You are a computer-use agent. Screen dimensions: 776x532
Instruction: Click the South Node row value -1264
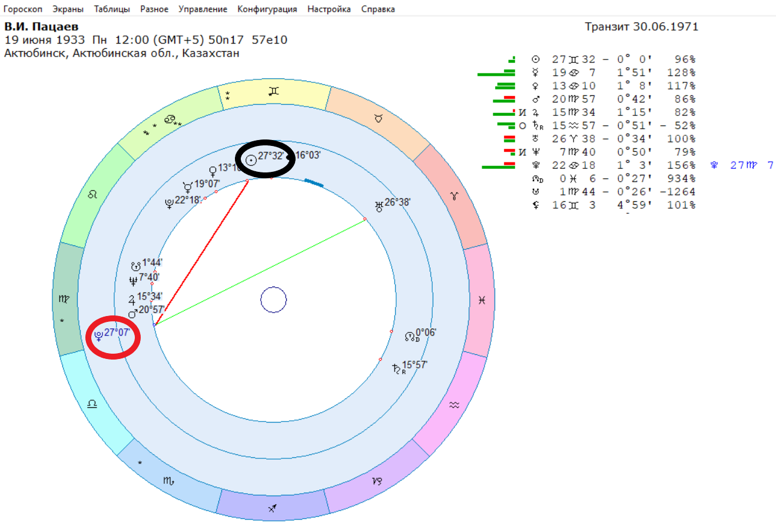coord(678,192)
